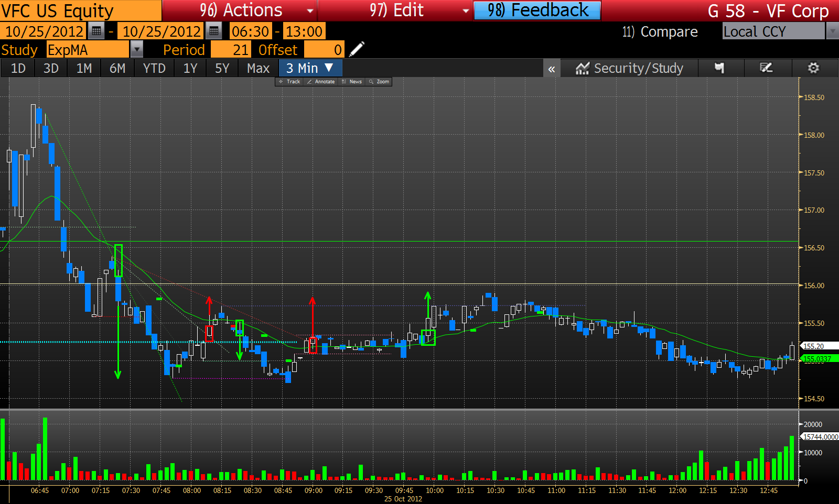This screenshot has height=504, width=839.
Task: Click the 09:00 time axis label
Action: pos(314,490)
